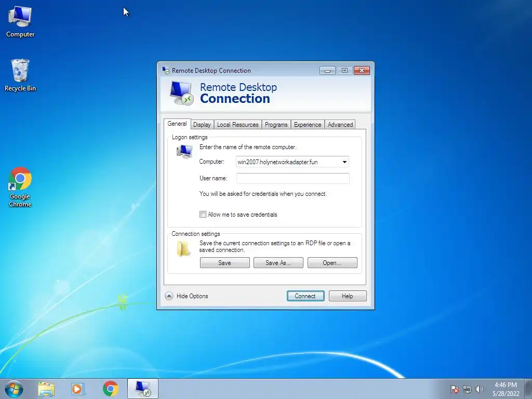Open the Advanced tab
The image size is (532, 399).
click(x=340, y=125)
